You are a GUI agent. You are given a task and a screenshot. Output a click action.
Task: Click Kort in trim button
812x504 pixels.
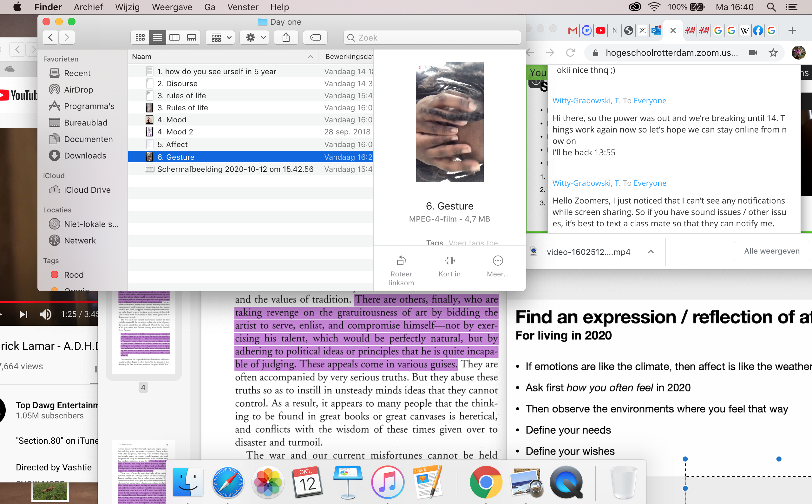click(x=449, y=267)
